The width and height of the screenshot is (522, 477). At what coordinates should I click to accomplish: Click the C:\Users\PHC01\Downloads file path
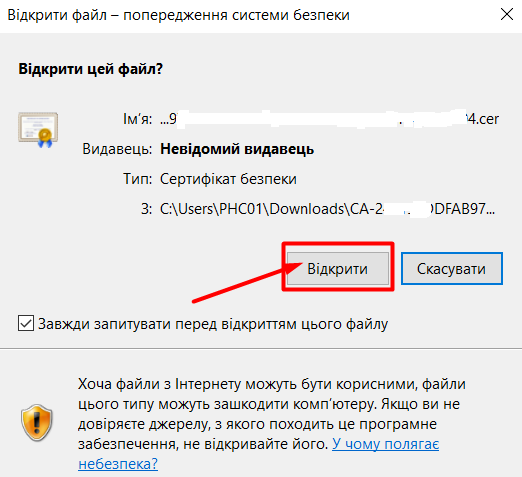[328, 209]
